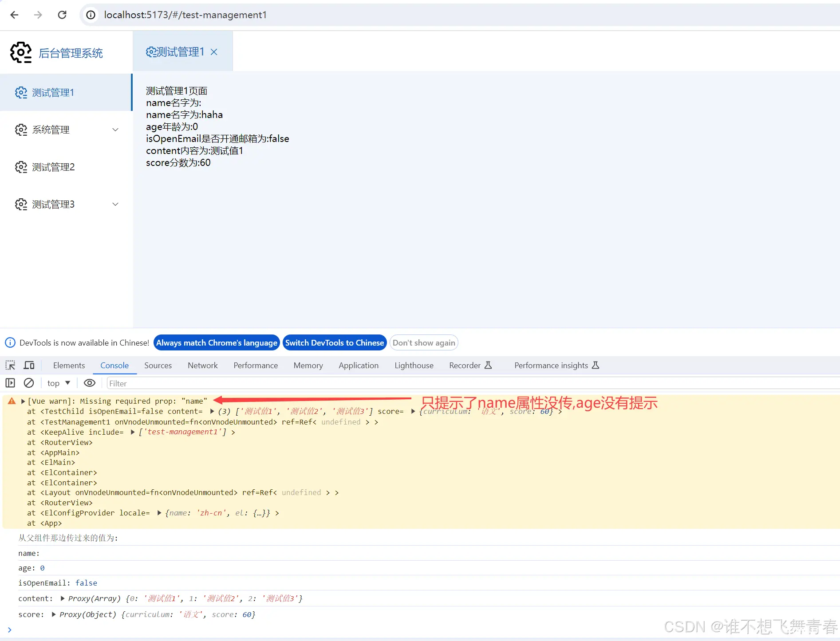
Task: Expand the 系统管理 chevron arrow
Action: [115, 130]
